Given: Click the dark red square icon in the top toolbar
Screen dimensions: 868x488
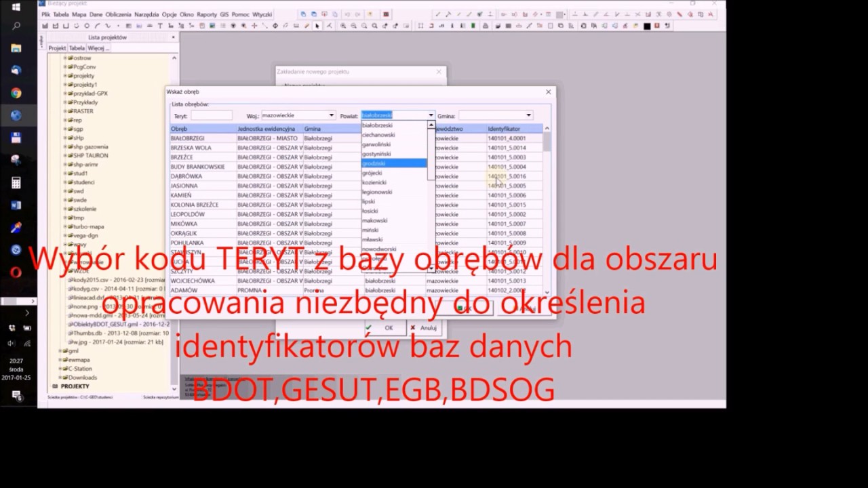Looking at the screenshot, I should click(387, 14).
